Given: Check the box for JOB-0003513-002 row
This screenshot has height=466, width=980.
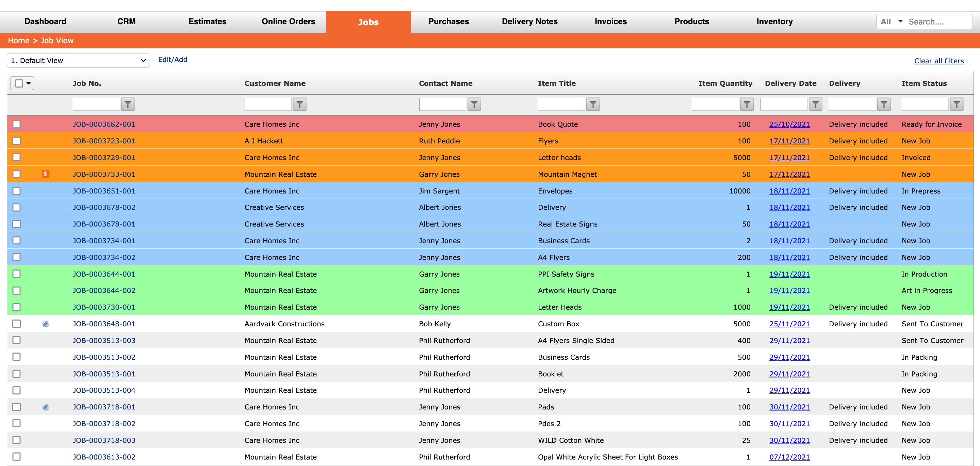Looking at the screenshot, I should (x=16, y=357).
